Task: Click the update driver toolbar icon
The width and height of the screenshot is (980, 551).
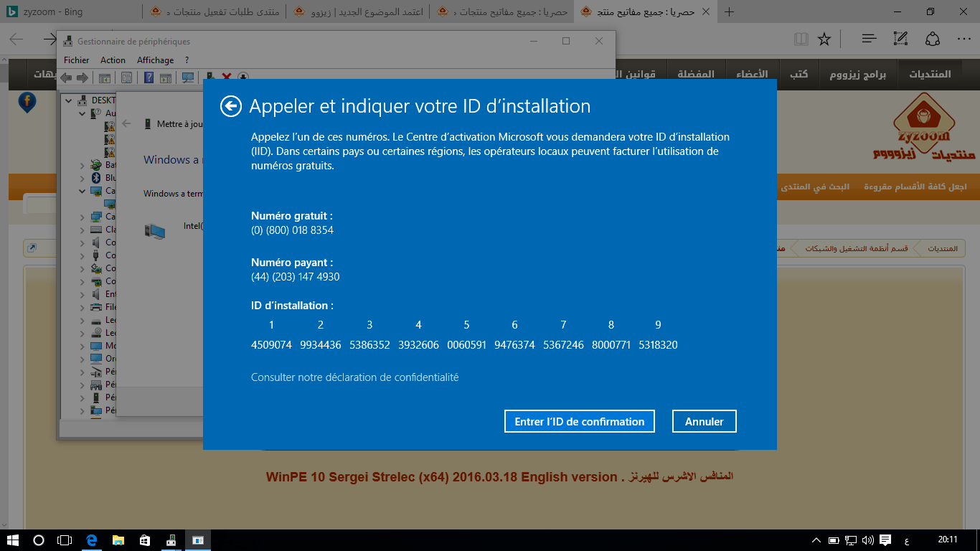Action: tap(210, 77)
